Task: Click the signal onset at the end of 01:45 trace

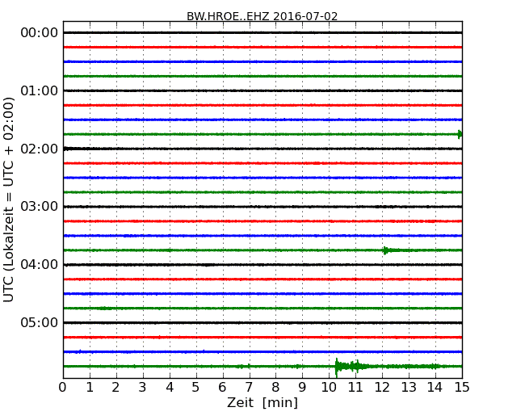Action: click(x=460, y=134)
